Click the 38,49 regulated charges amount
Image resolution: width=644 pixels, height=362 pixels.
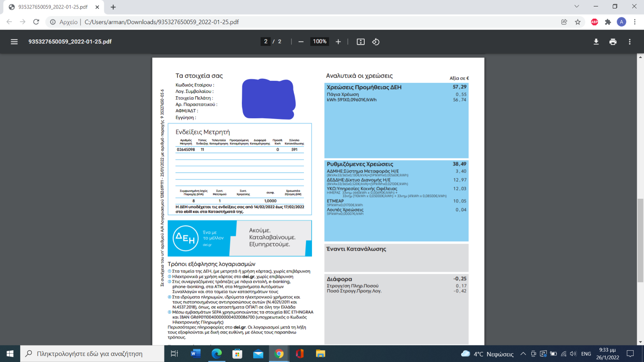click(460, 164)
